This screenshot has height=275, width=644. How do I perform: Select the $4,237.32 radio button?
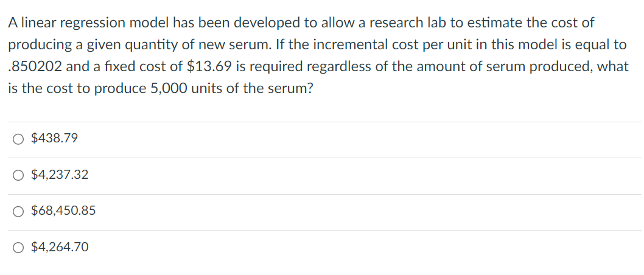tap(18, 175)
